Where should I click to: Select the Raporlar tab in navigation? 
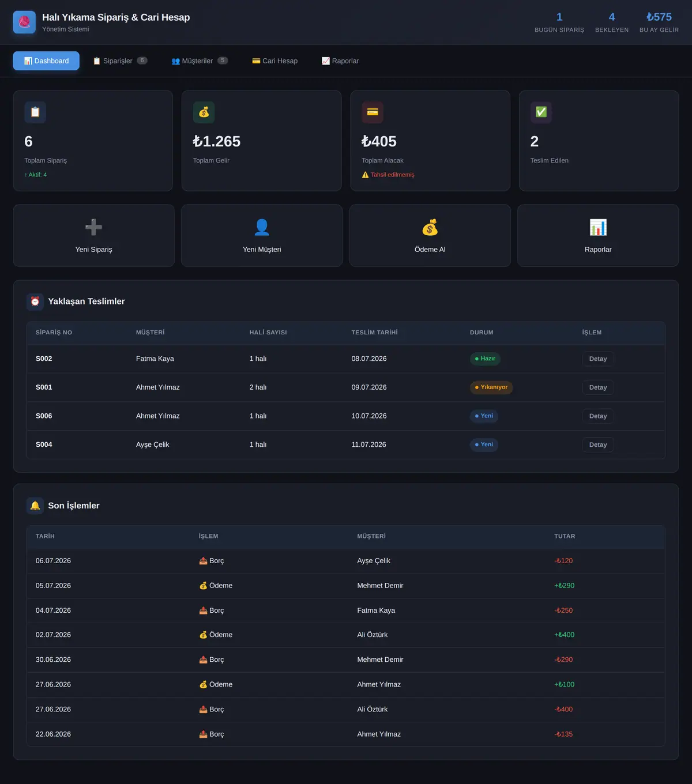click(340, 61)
